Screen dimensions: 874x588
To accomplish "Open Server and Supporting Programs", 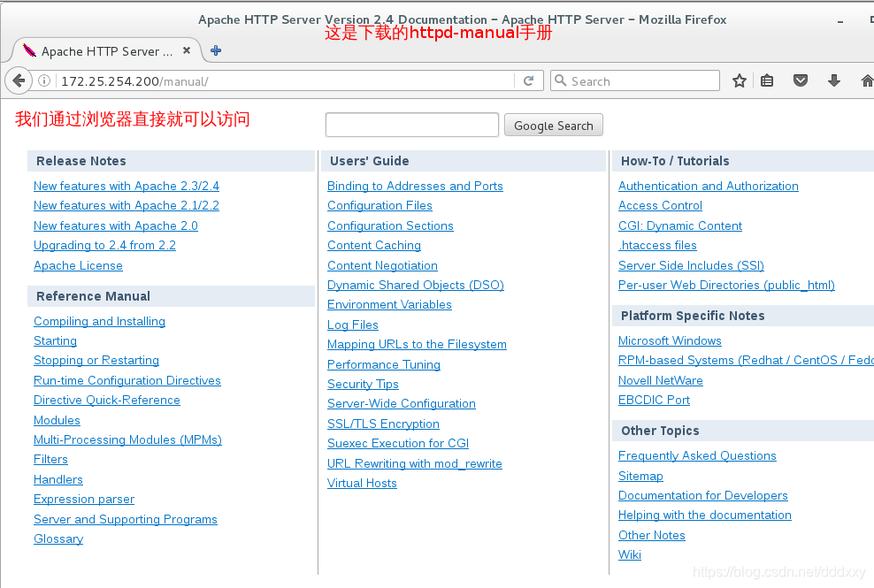I will tap(126, 519).
